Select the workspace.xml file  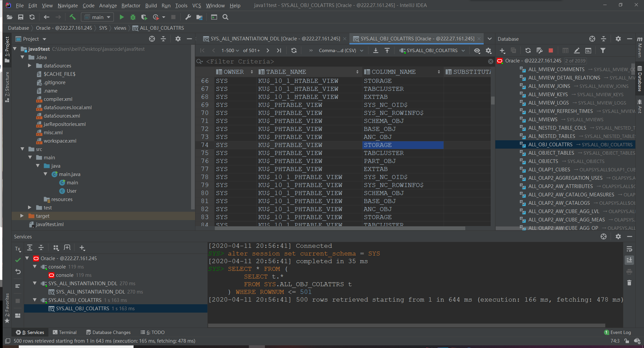click(60, 141)
